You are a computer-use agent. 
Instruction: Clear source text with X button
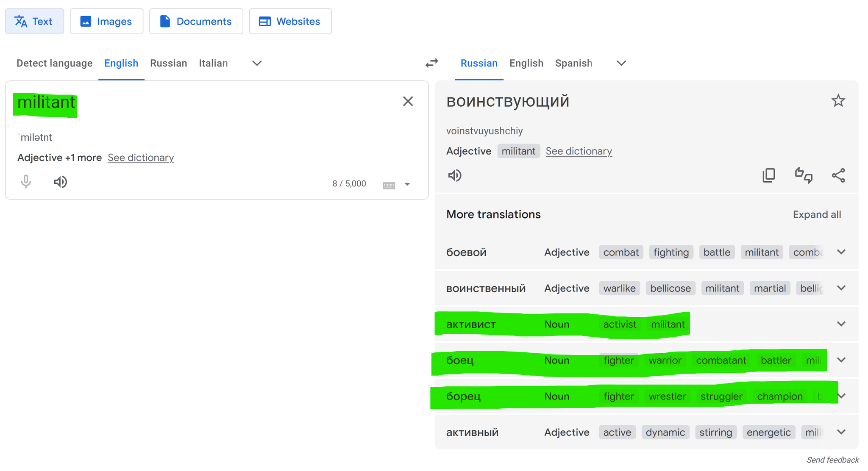coord(408,101)
